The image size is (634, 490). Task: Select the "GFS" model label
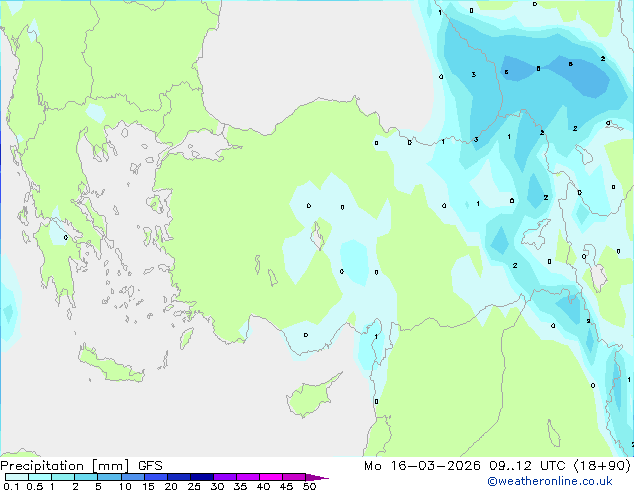point(150,466)
